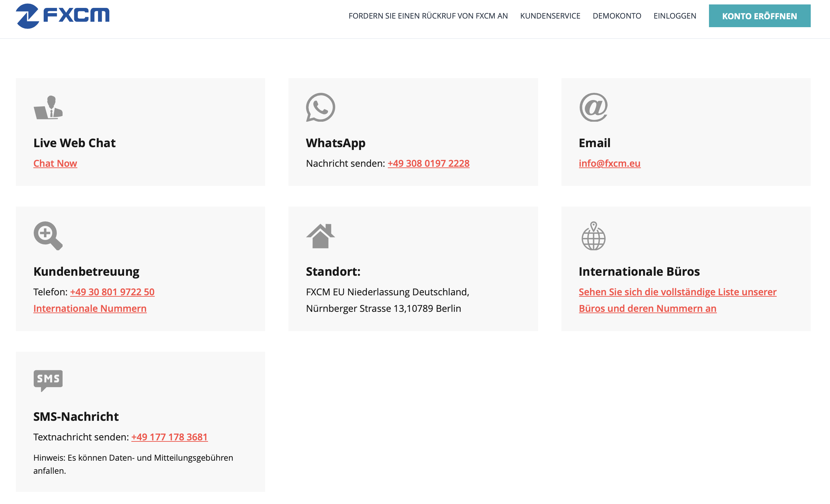Click the WhatsApp phone icon

pyautogui.click(x=320, y=108)
